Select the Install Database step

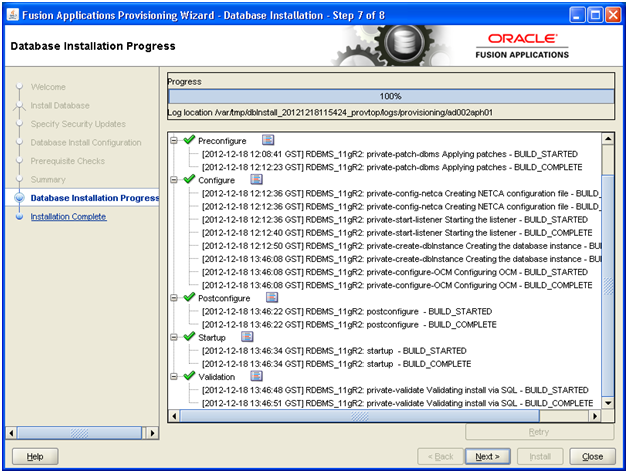point(60,105)
